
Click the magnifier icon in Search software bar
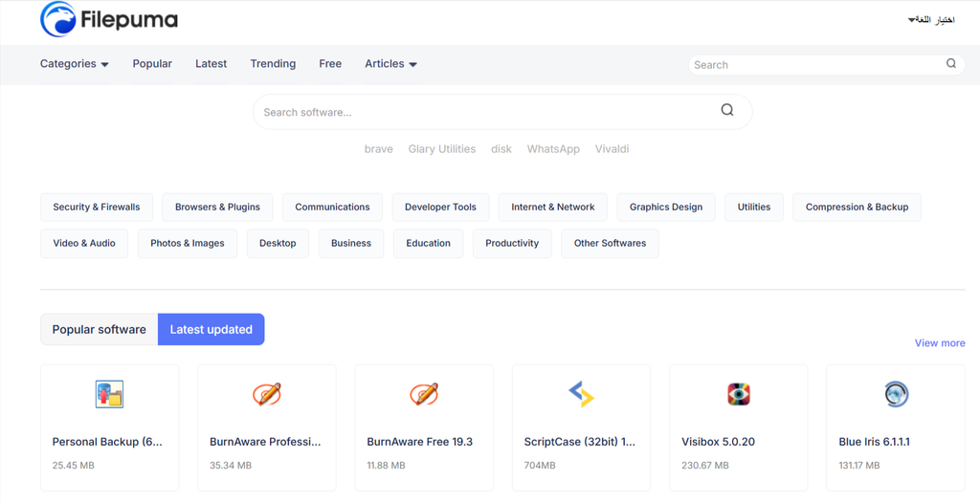(727, 110)
